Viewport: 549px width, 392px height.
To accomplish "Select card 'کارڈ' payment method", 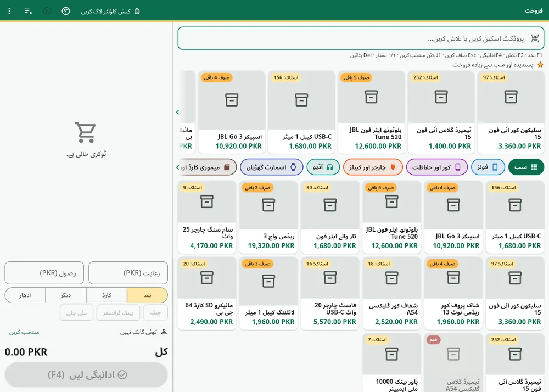I will click(x=107, y=295).
